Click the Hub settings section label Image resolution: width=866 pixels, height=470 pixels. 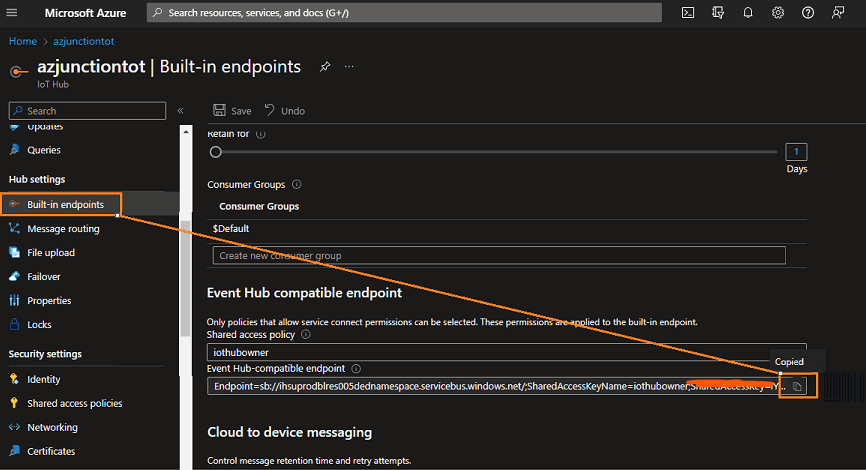36,179
